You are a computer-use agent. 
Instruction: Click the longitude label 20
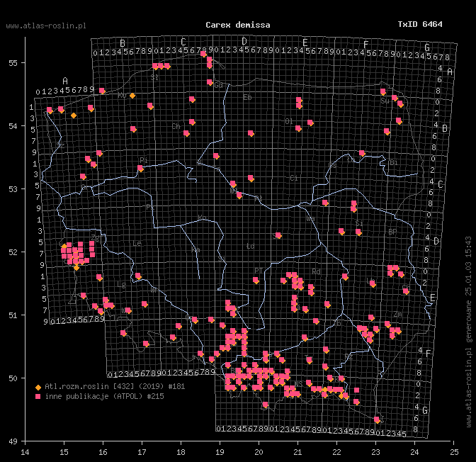point(259,452)
